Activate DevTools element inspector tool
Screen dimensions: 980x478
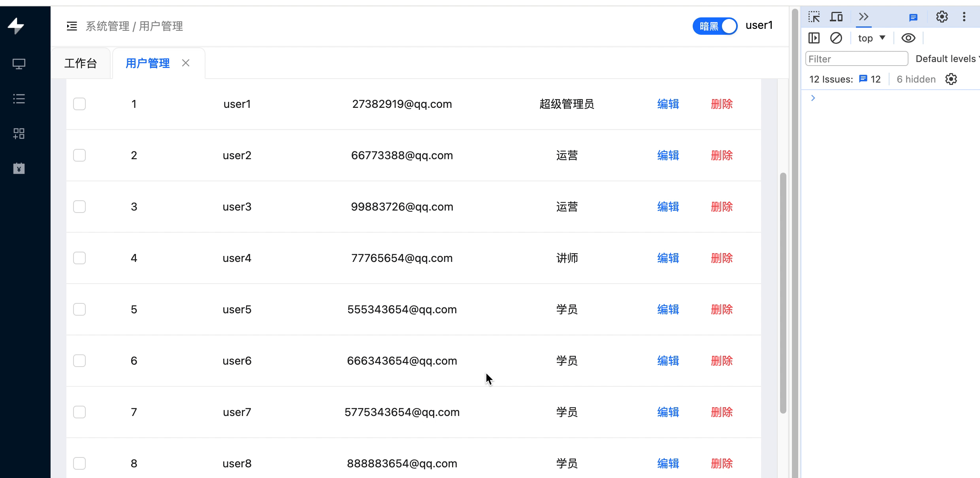814,17
